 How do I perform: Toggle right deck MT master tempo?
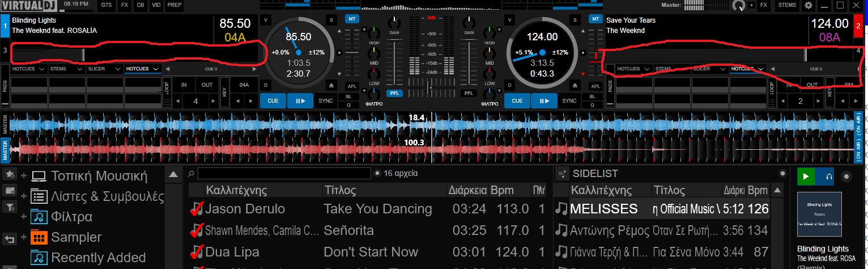point(595,19)
